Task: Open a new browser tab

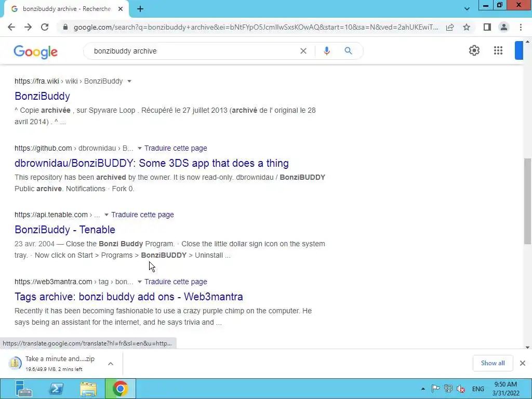Action: click(140, 9)
